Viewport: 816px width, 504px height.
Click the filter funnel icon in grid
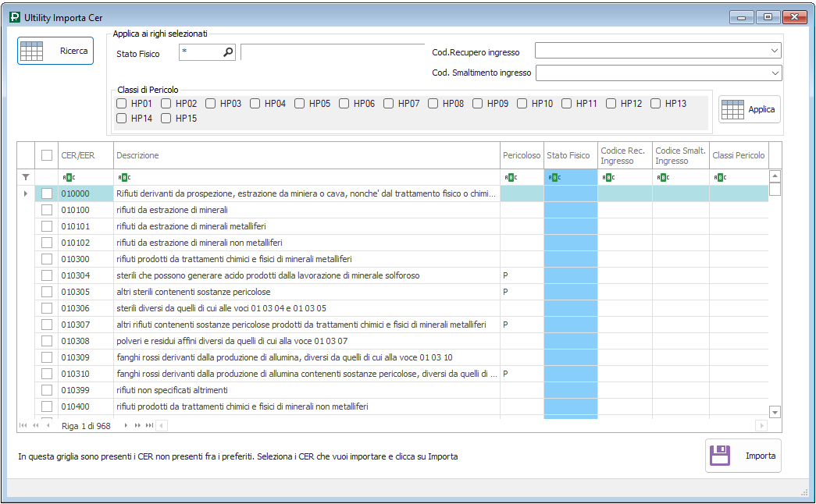[26, 177]
